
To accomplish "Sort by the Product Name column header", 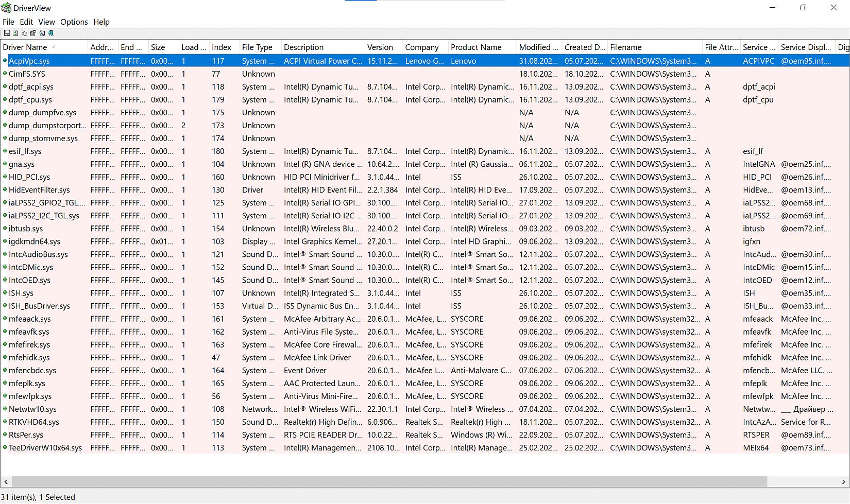I will tap(483, 47).
